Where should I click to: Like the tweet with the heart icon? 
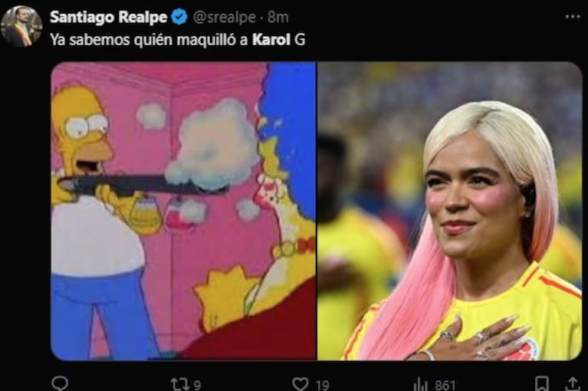(x=301, y=383)
